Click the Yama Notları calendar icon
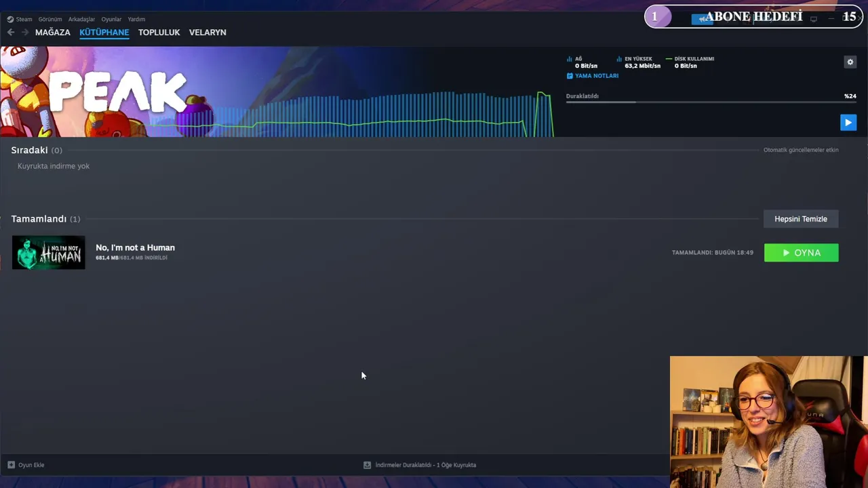868x488 pixels. [570, 76]
